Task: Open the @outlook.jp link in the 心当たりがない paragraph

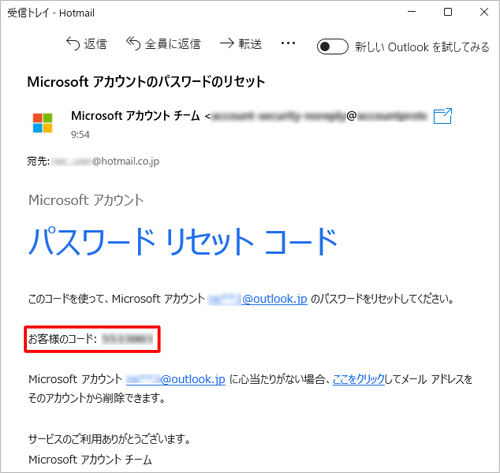Action: pos(176,379)
